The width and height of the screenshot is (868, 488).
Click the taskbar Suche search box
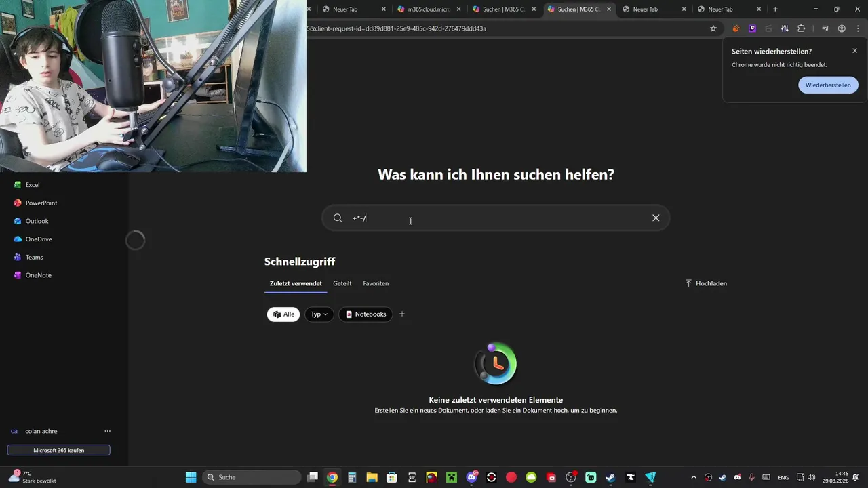252,477
